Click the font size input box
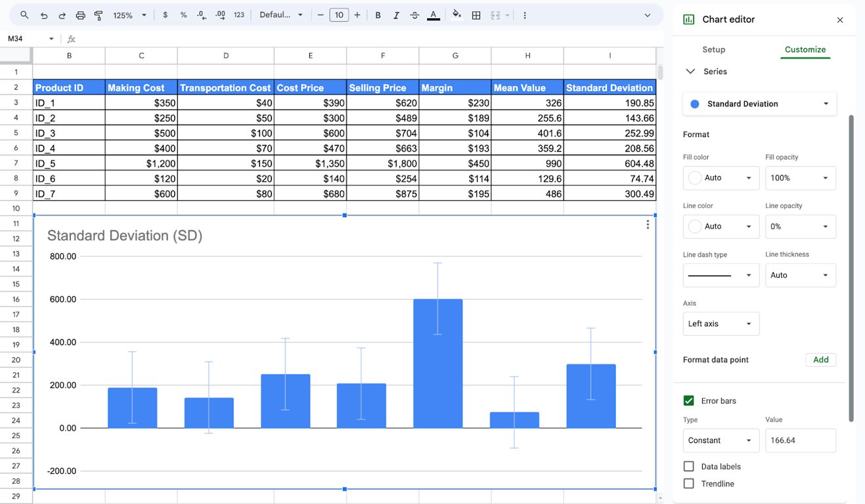 (339, 15)
